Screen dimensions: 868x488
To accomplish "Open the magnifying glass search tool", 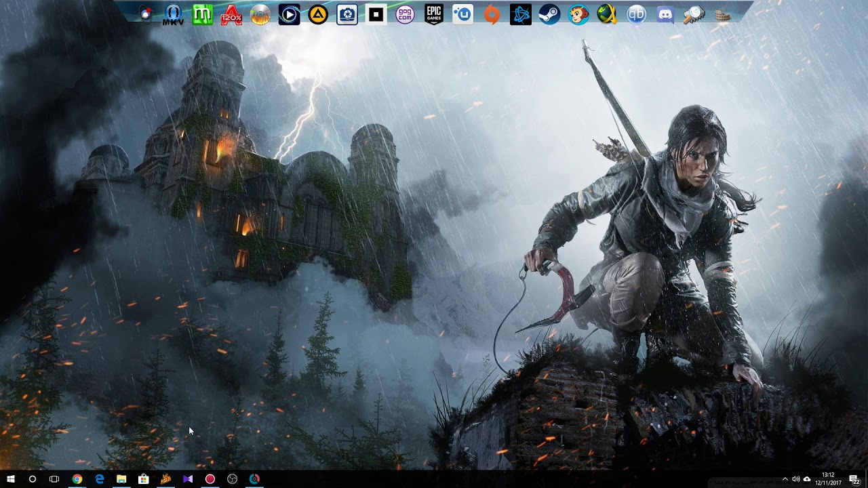I will (x=694, y=14).
